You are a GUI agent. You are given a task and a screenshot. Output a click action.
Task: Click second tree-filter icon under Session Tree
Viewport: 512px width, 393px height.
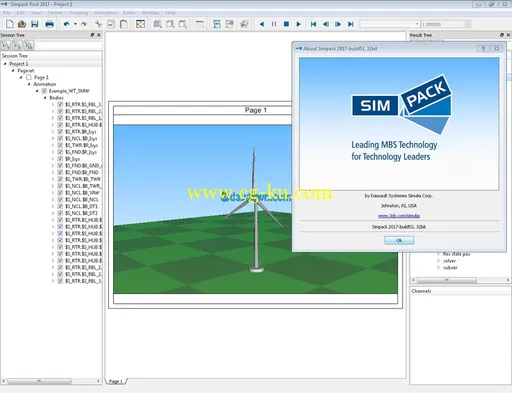(17, 45)
